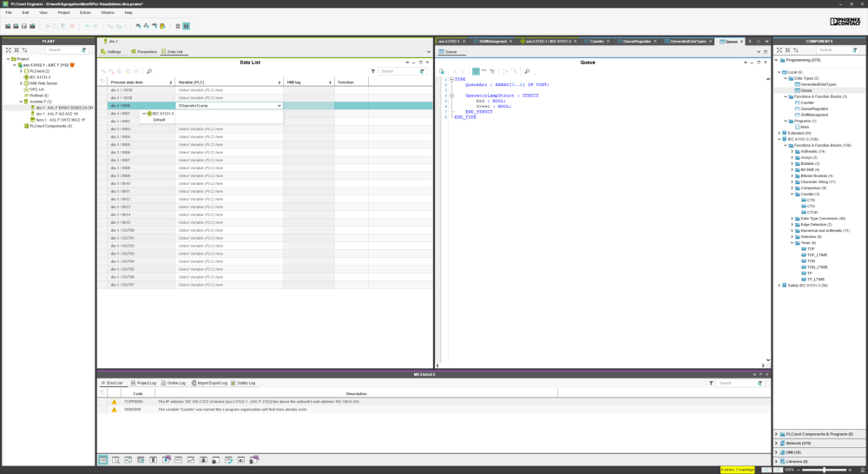
Task: Click the filter funnel icon in Data List
Action: point(373,71)
